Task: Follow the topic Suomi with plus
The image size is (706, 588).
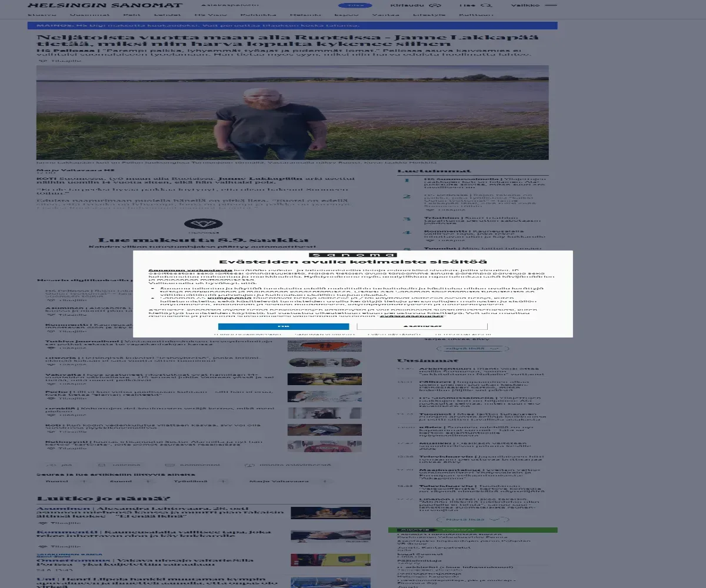Action: coord(147,481)
